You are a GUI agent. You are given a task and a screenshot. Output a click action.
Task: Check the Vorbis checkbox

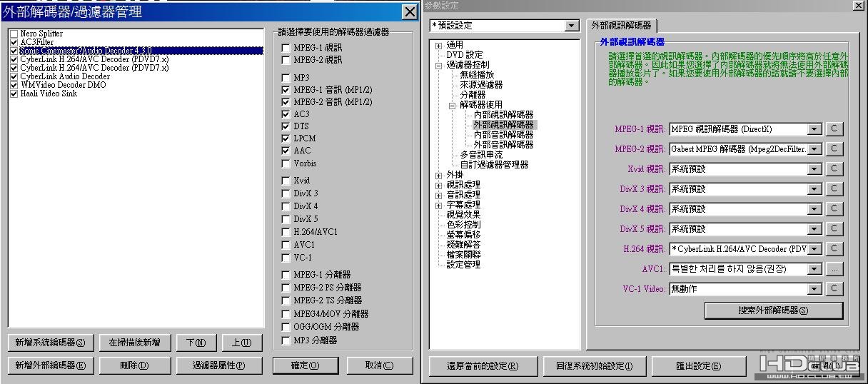(286, 163)
